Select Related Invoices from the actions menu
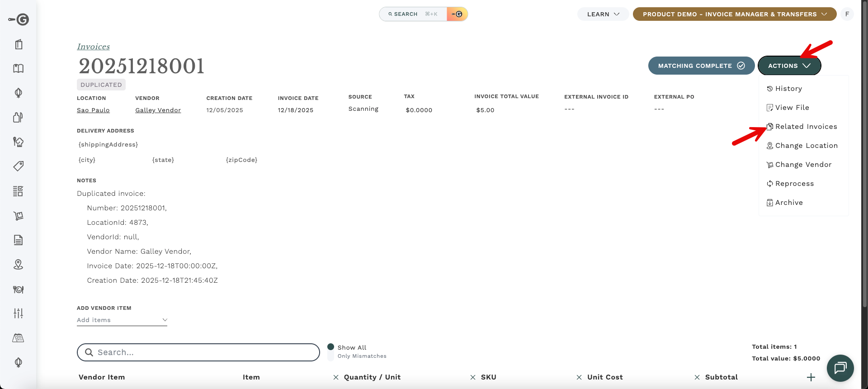The image size is (868, 389). pos(806,127)
